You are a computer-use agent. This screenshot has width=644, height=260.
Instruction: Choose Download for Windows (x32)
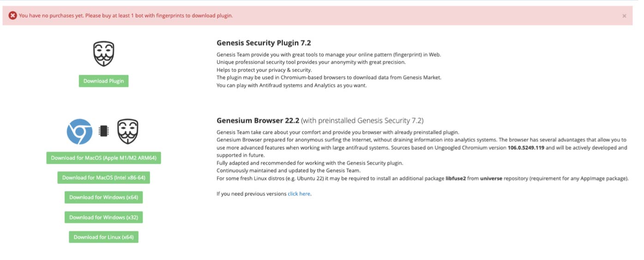tap(103, 217)
